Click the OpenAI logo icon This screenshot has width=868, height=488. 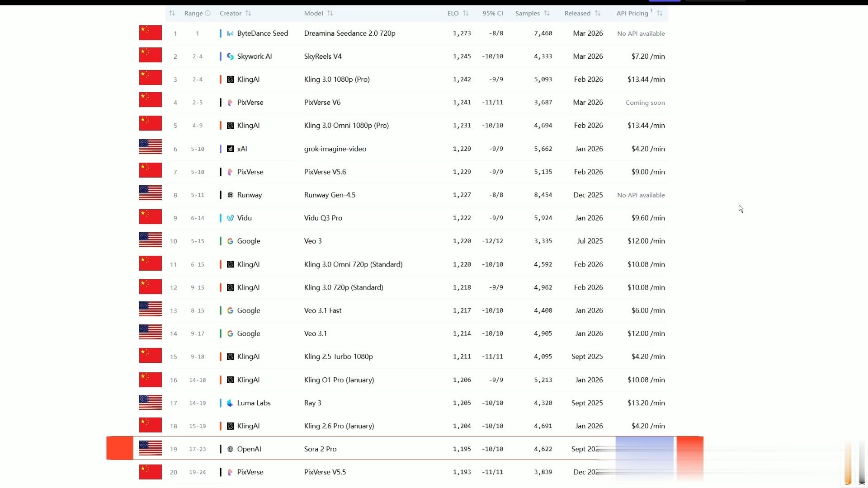[230, 449]
